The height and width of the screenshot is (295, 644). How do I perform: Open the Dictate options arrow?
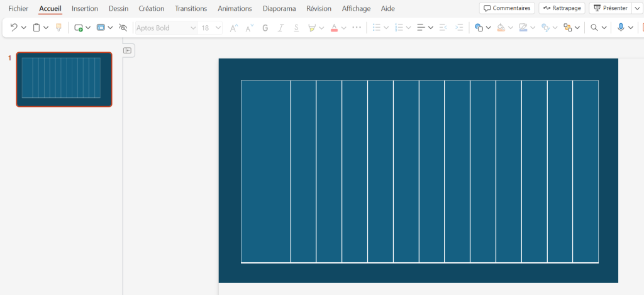pos(630,28)
